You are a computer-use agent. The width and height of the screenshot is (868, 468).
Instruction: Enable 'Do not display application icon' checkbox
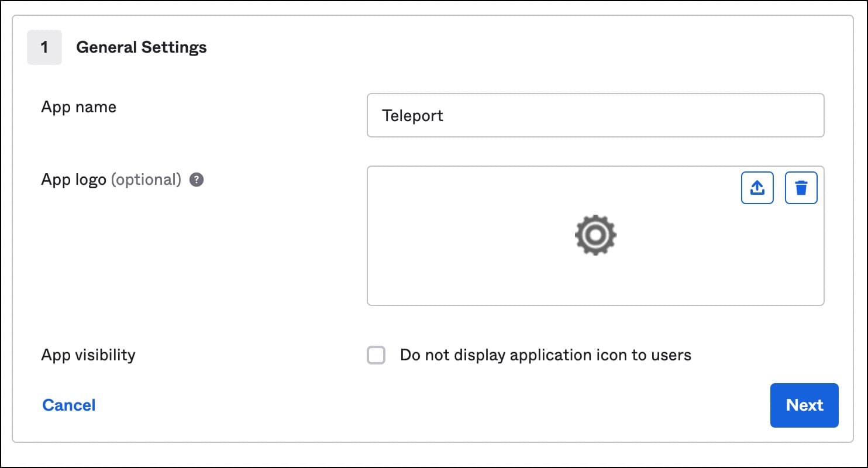pos(376,355)
